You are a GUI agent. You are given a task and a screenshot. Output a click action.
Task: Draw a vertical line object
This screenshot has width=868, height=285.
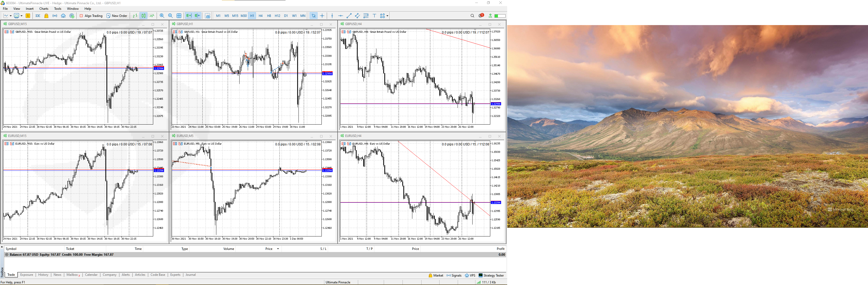tap(332, 16)
